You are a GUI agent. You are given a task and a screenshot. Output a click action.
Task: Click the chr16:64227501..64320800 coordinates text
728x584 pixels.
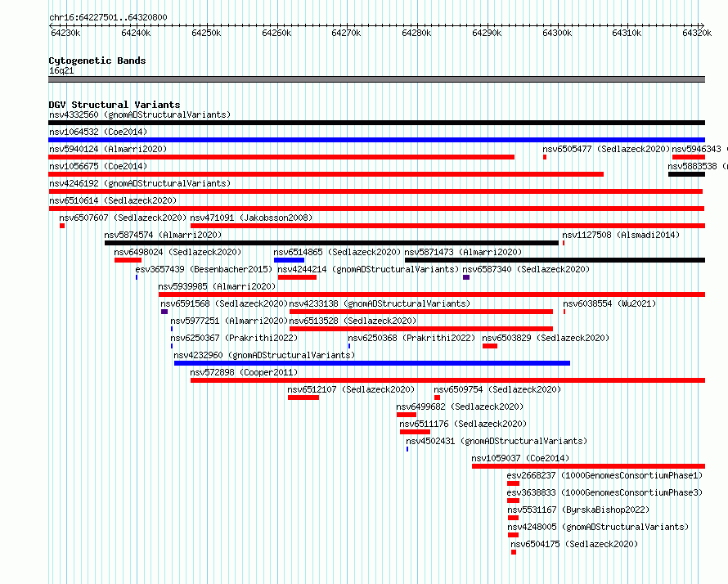pos(108,17)
